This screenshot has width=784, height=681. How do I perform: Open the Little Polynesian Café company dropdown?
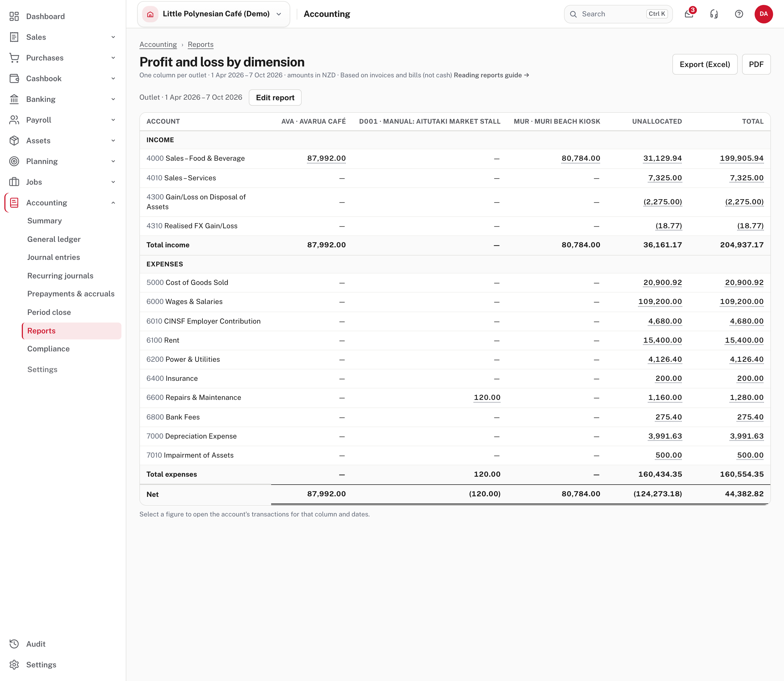pyautogui.click(x=213, y=14)
